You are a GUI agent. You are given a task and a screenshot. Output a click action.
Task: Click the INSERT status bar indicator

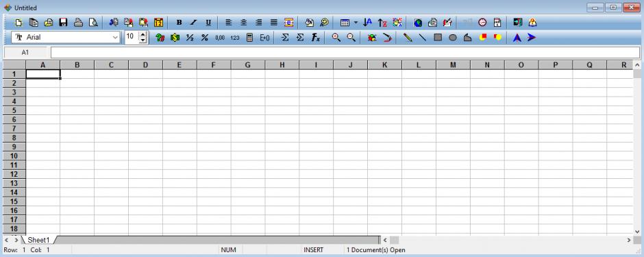(313, 250)
